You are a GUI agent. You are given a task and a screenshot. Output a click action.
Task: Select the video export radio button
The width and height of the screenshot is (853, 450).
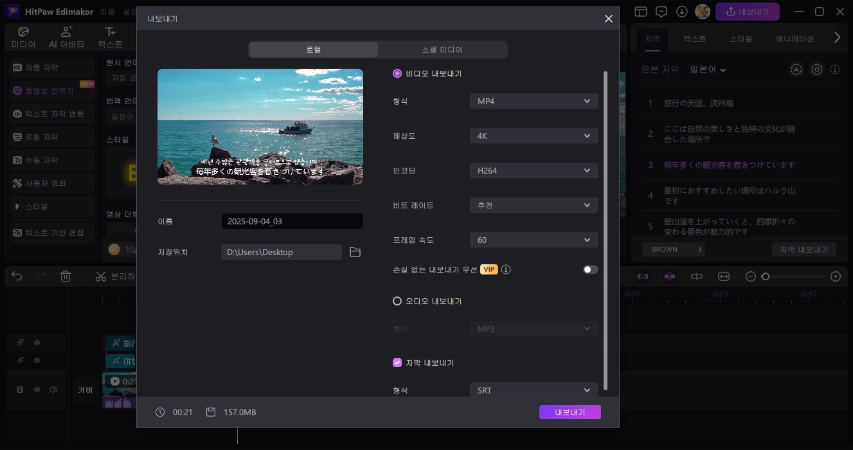point(397,73)
